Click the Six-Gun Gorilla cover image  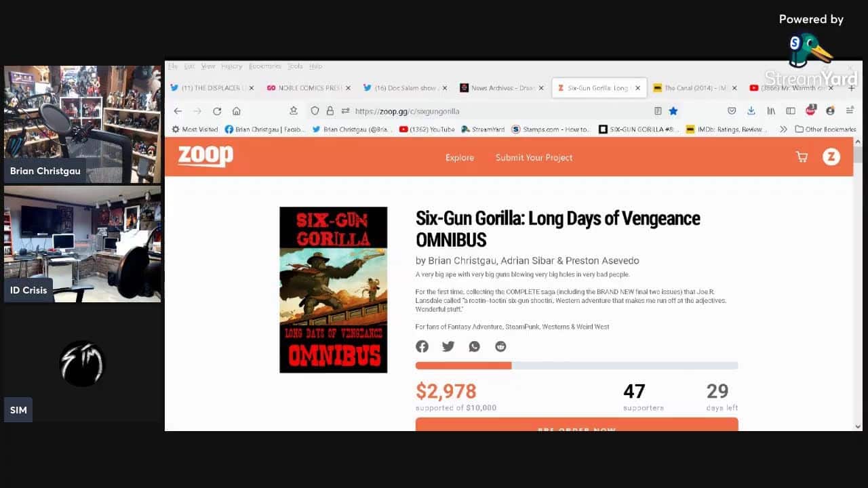[x=334, y=290]
